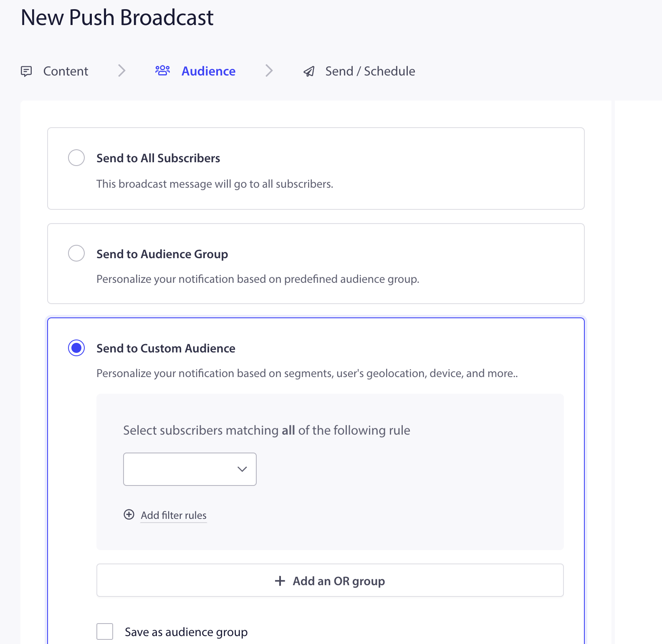
Task: Select the Send to All Subscribers radio button
Action: click(x=76, y=158)
